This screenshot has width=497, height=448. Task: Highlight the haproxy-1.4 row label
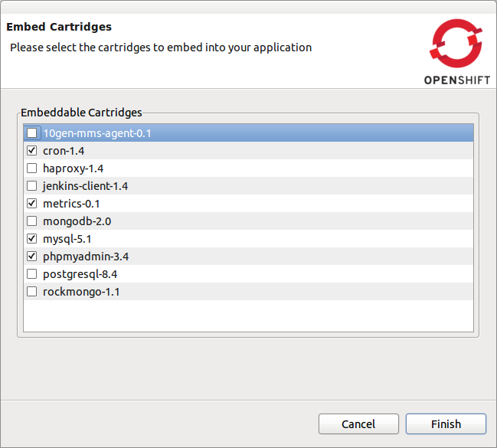(x=73, y=168)
